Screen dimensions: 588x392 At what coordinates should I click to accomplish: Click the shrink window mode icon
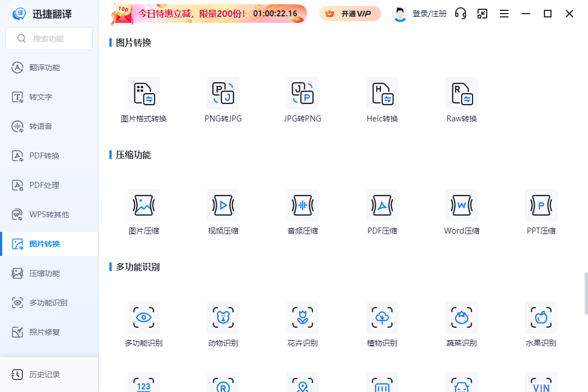[482, 14]
